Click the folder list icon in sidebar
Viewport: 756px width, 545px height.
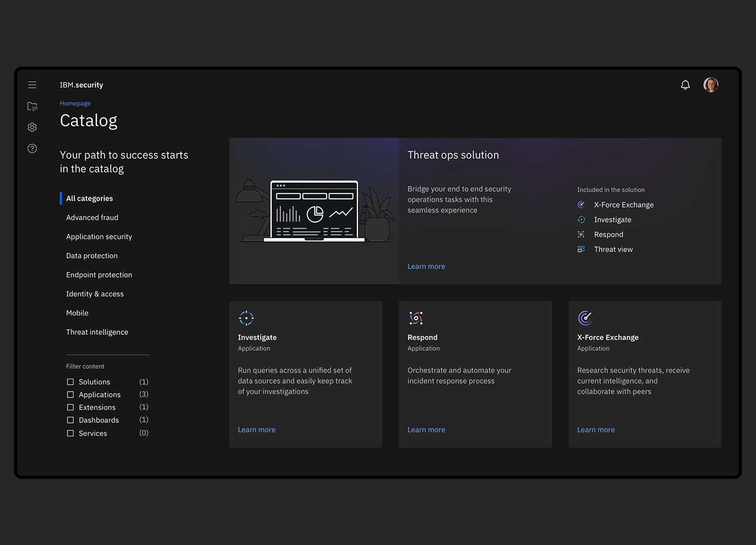tap(32, 106)
